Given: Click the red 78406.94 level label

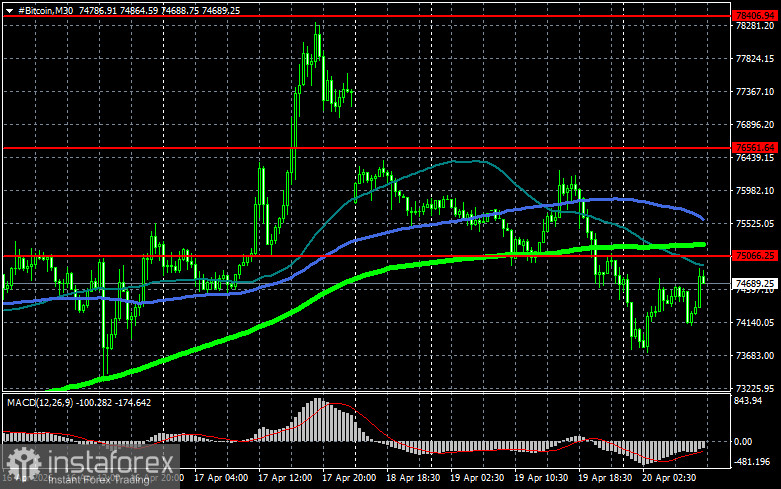Looking at the screenshot, I should [755, 16].
